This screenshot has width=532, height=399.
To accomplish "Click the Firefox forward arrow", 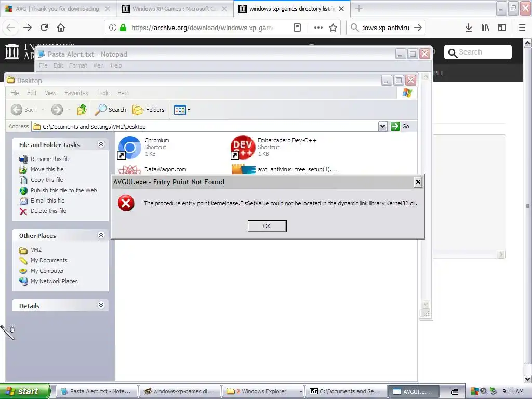I will coord(28,28).
